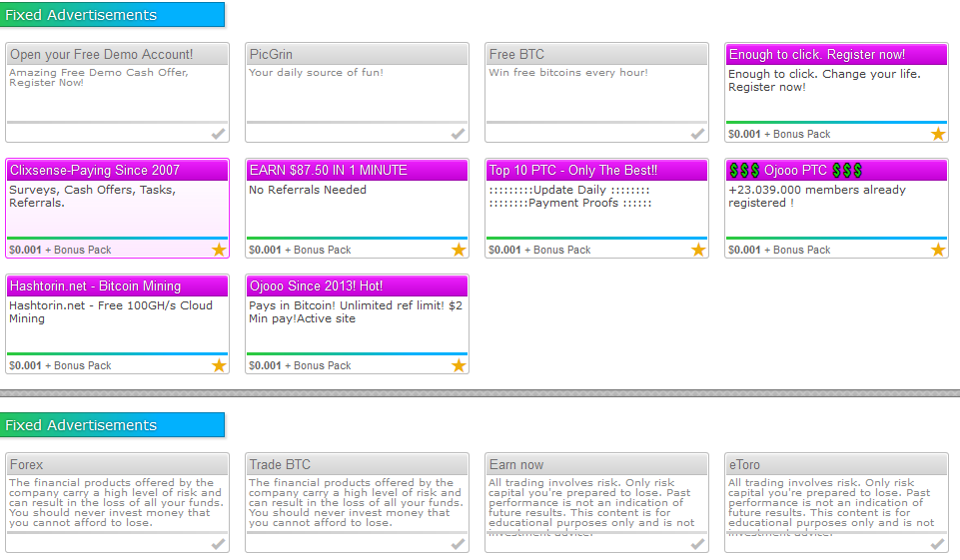960x560 pixels.
Task: Click star on Top 10 PTC ad
Action: pyautogui.click(x=698, y=250)
